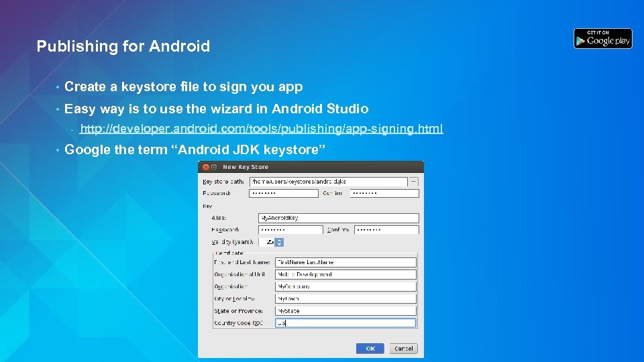The width and height of the screenshot is (644, 362).
Task: Click the 'Easy way is to use the wizard' bullet
Action: (x=217, y=109)
